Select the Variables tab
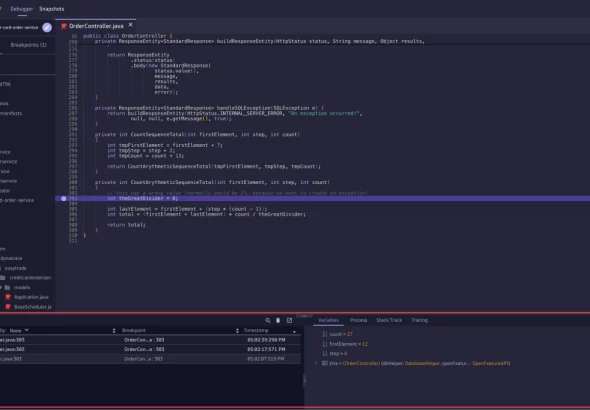The image size is (590, 410). pyautogui.click(x=328, y=320)
